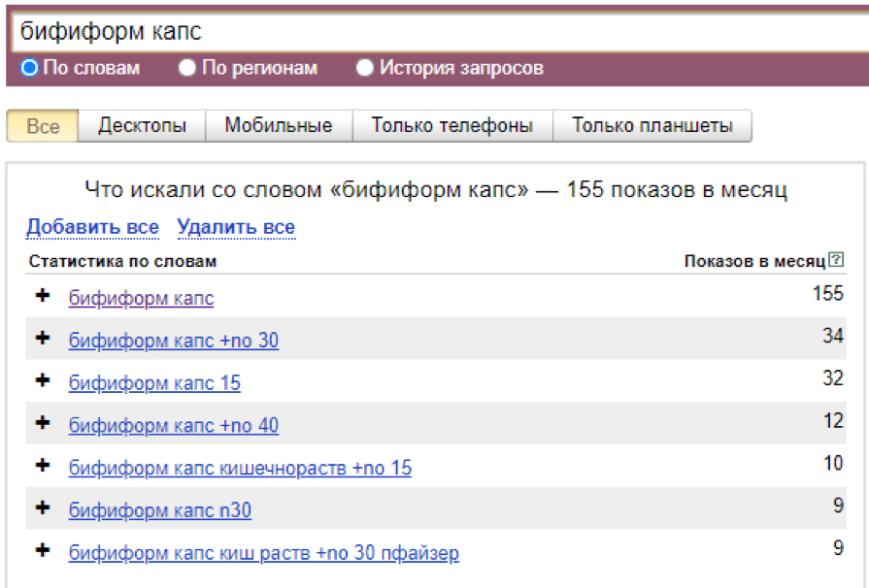Add 'бифиформ капс 15' via plus icon
This screenshot has height=588, width=869.
(43, 380)
